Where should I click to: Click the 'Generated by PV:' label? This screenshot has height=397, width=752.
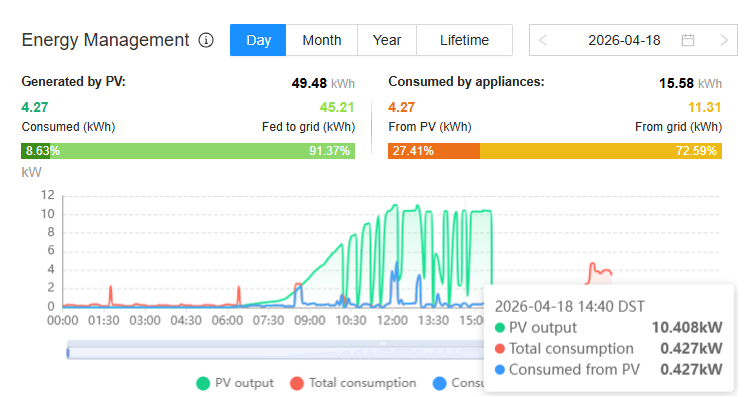tap(73, 82)
